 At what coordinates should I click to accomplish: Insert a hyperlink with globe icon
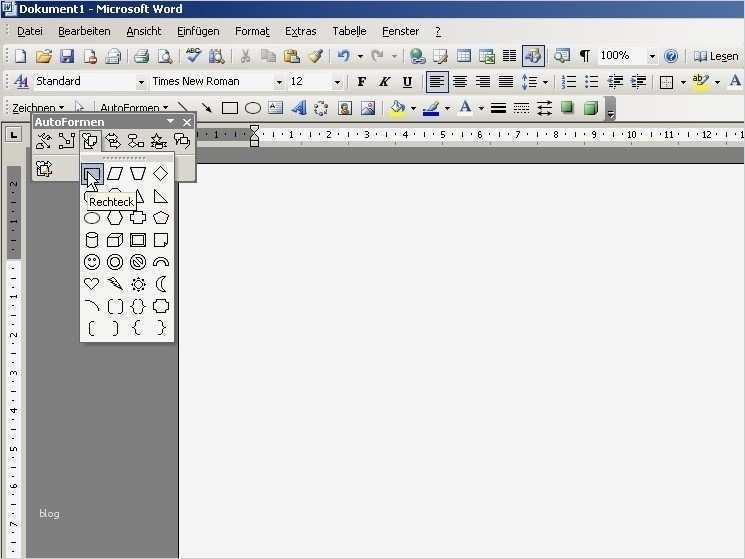tap(417, 56)
